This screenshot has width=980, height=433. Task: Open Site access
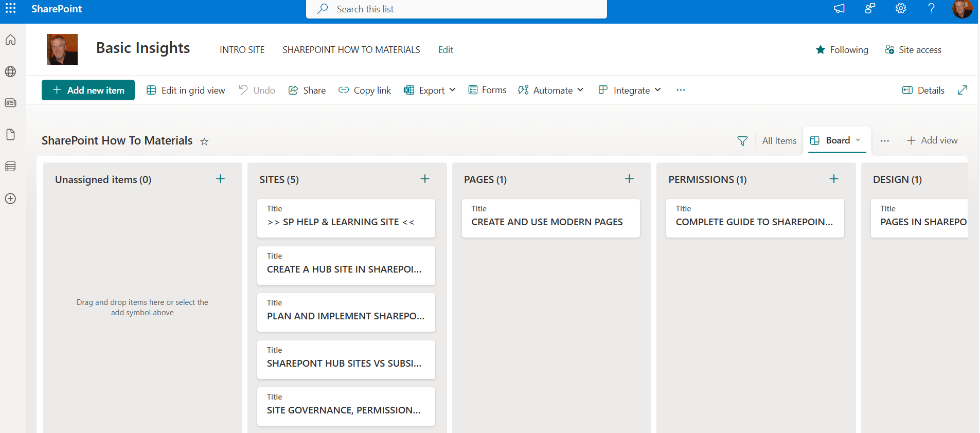(x=913, y=50)
